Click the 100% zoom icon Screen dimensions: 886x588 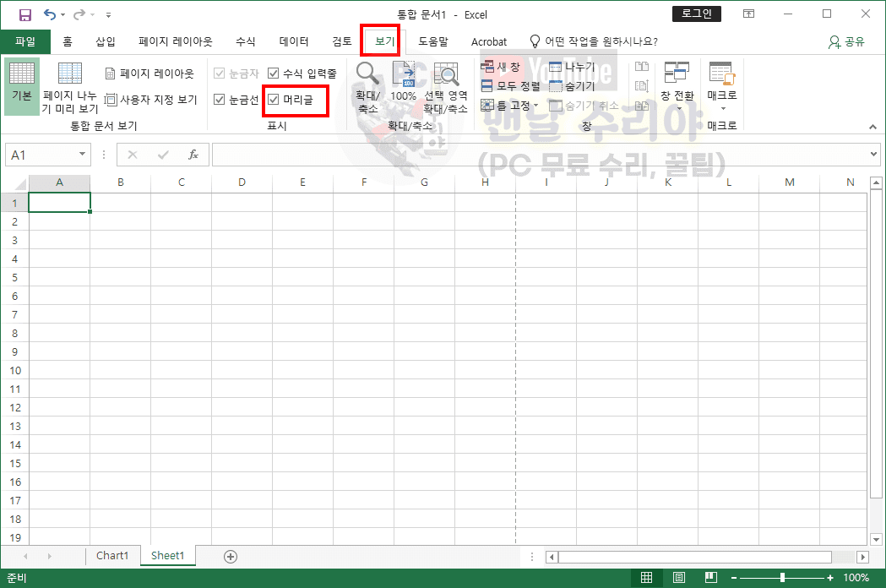point(404,75)
